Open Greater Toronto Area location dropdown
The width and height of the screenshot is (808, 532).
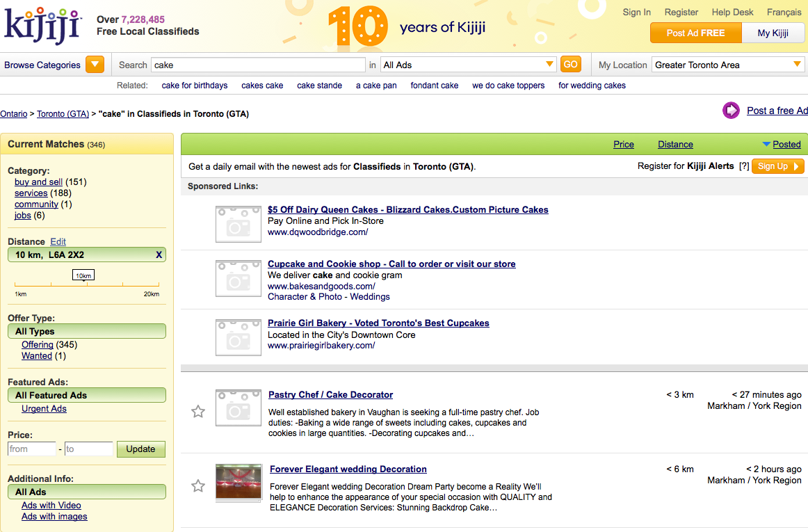[x=728, y=65]
